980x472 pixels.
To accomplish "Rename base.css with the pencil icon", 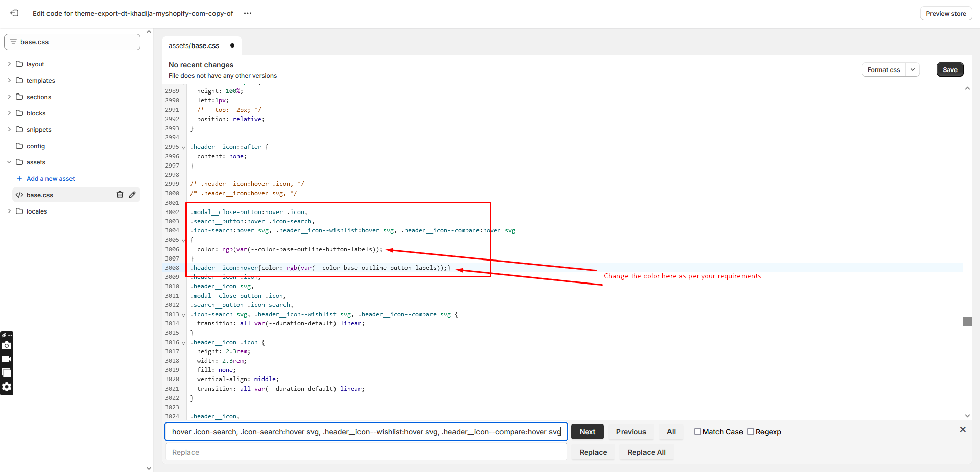I will (132, 195).
